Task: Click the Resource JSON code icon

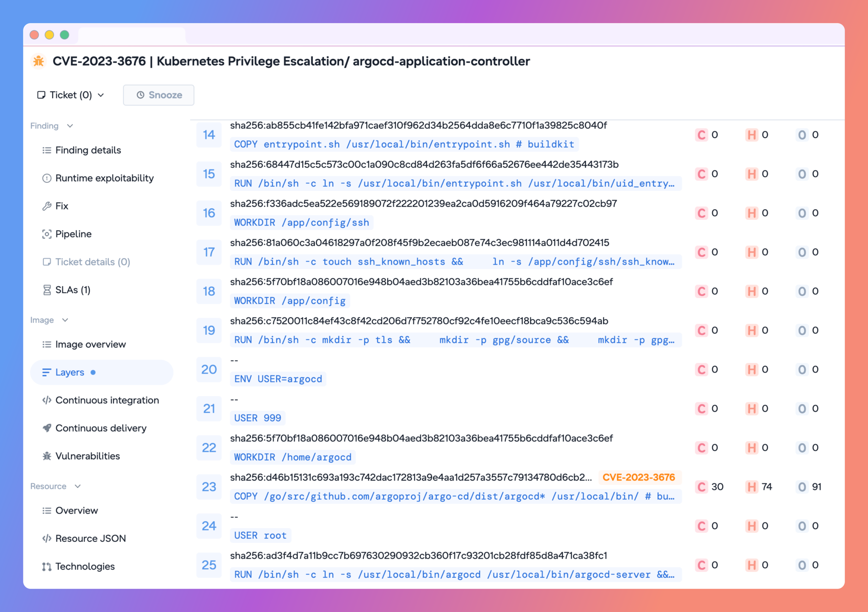Action: [x=46, y=539]
